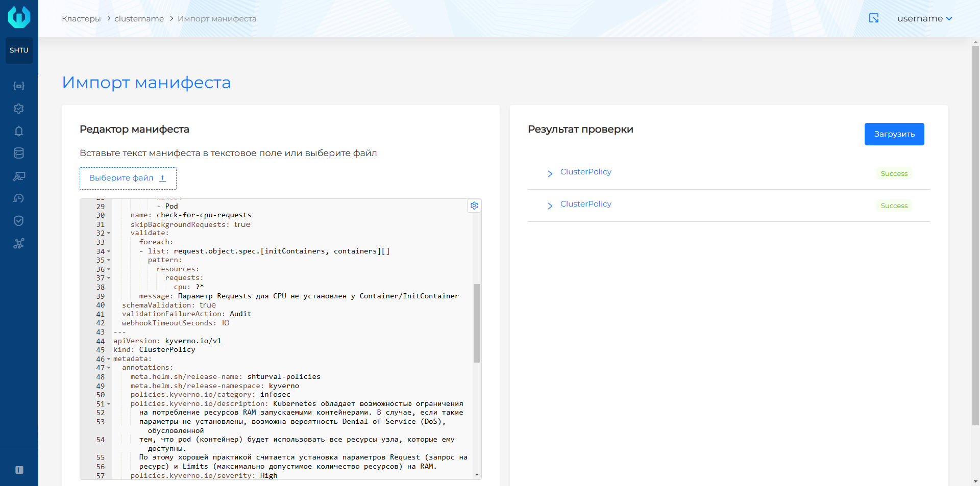Open the clock history icon in sidebar
The height and width of the screenshot is (486, 980).
click(x=19, y=198)
